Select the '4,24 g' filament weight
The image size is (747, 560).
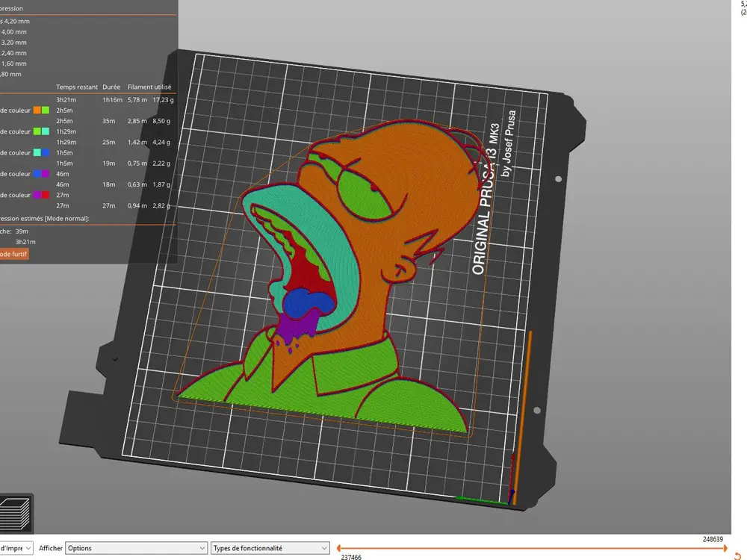[x=161, y=142]
